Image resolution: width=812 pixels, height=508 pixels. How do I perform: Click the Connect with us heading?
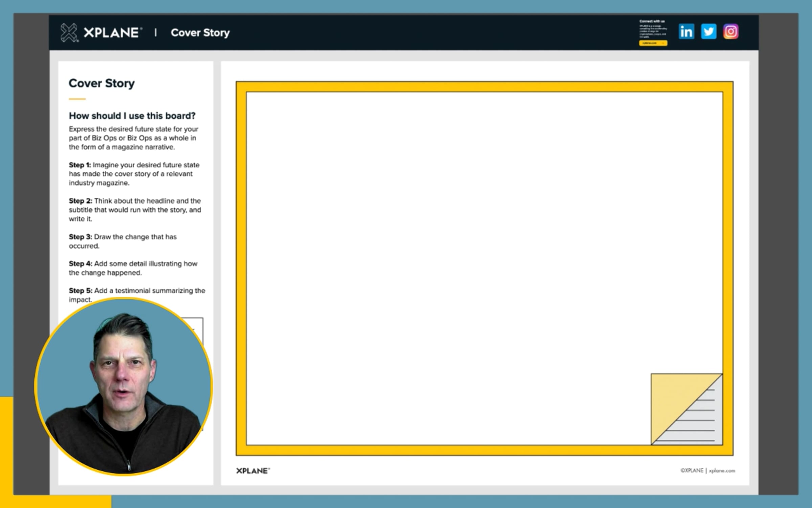coord(652,21)
